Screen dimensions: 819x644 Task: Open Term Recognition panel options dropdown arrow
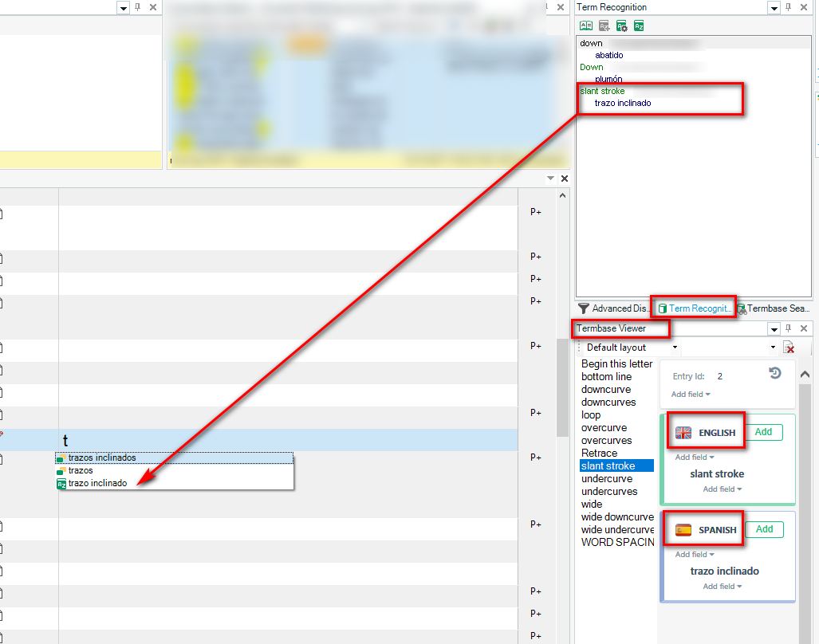(773, 7)
